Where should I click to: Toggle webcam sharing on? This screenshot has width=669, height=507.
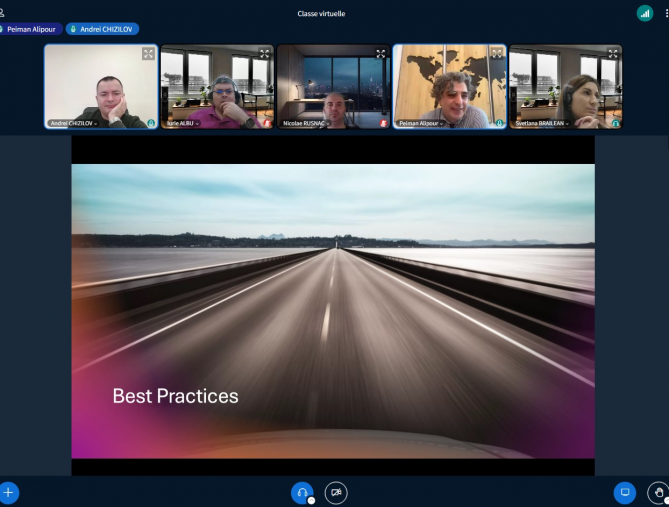336,492
